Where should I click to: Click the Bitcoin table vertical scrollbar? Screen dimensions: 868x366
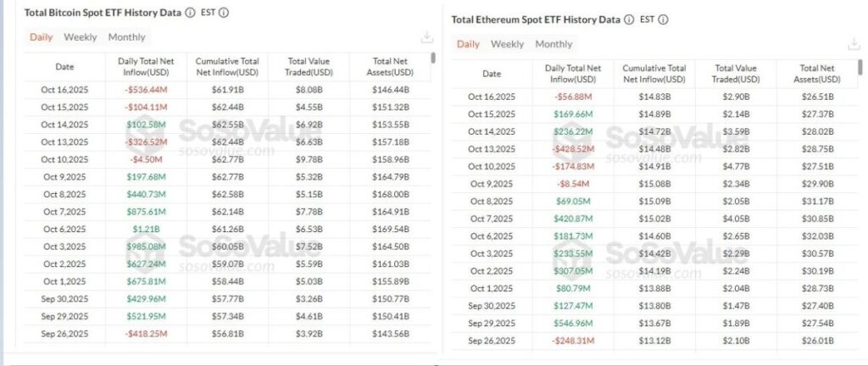click(434, 59)
